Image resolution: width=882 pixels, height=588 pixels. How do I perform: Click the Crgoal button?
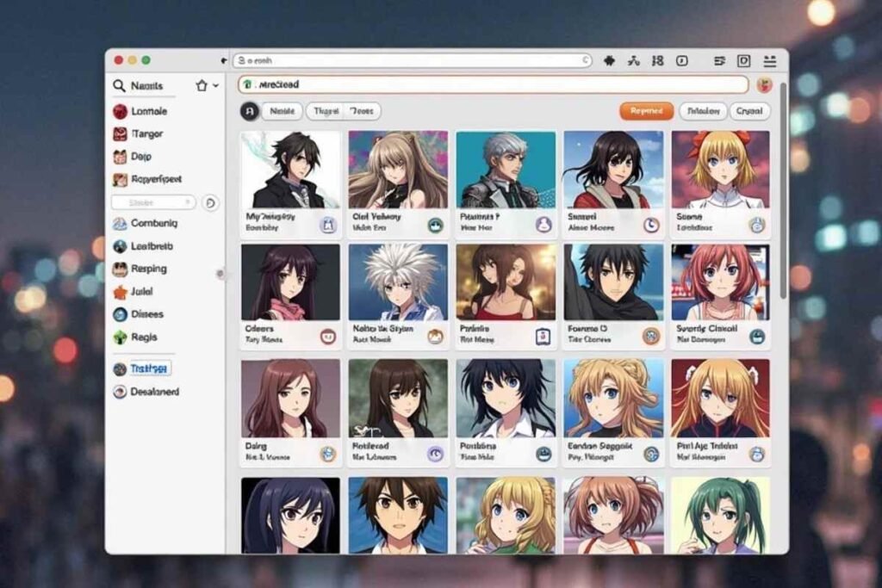[750, 111]
